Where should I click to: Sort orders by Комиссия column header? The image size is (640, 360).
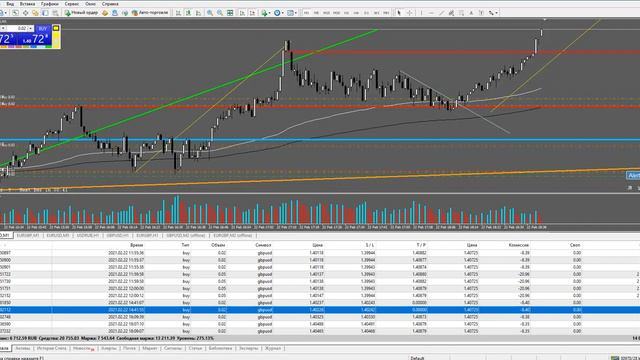519,245
